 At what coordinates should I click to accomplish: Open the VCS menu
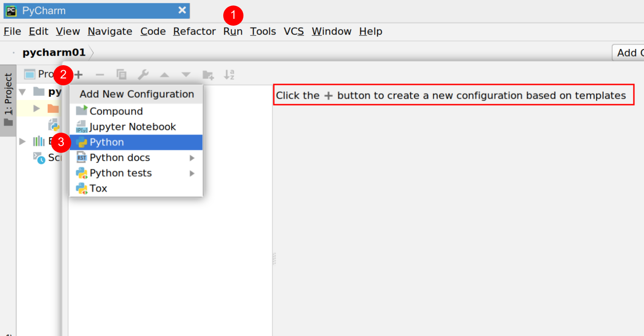pyautogui.click(x=294, y=31)
